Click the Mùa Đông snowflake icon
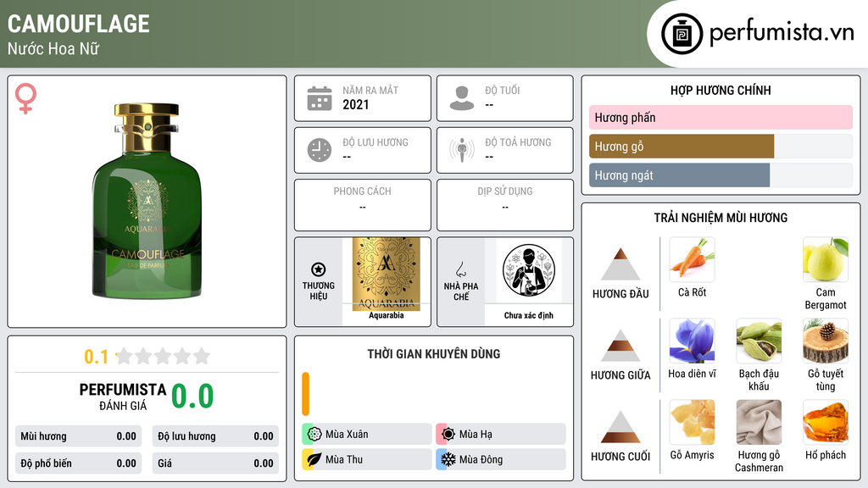Screen dimensions: 868x488 [x=448, y=459]
